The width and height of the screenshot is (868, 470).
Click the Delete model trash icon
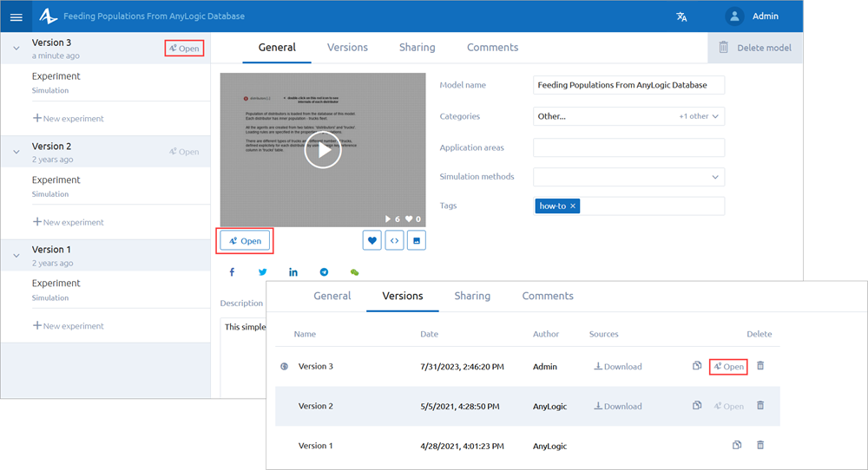[724, 47]
